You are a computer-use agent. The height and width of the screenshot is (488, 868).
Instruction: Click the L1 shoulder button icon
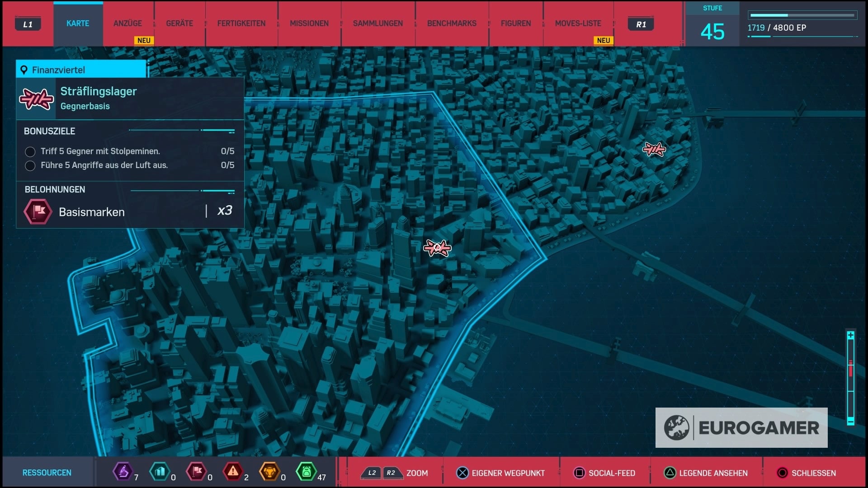point(28,24)
